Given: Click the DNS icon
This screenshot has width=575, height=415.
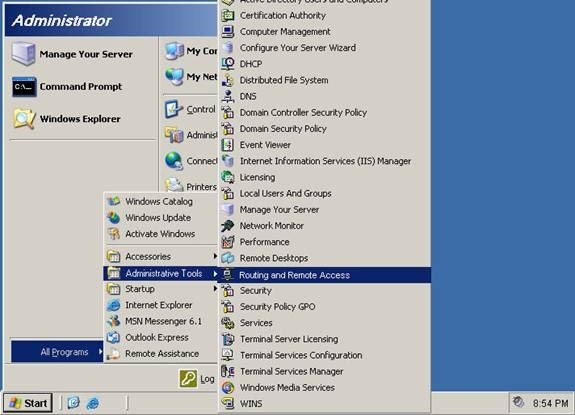Looking at the screenshot, I should 228,96.
